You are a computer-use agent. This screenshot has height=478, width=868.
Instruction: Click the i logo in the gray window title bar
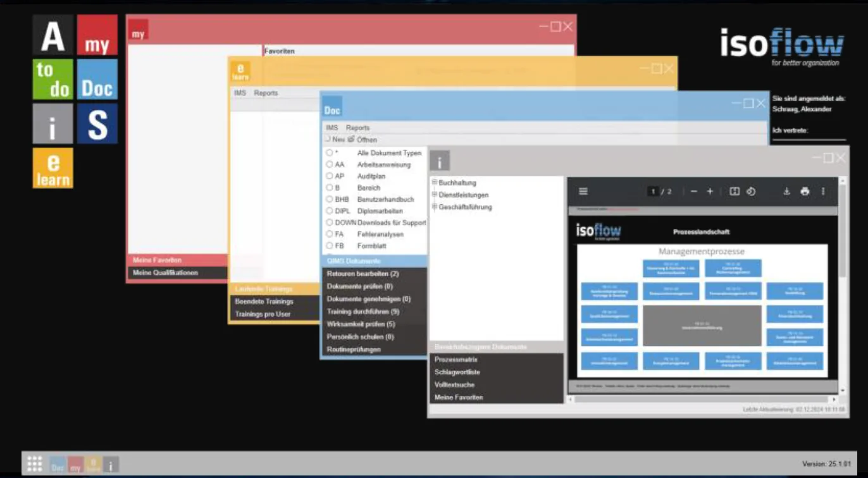440,161
